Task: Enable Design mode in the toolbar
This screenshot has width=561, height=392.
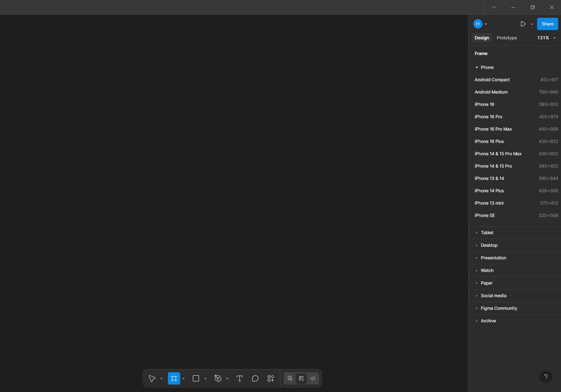Action: [x=302, y=378]
